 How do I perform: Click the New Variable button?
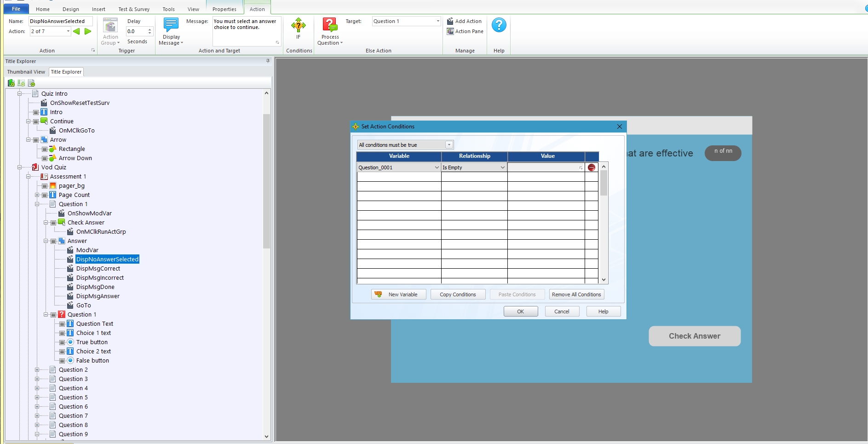click(x=398, y=294)
